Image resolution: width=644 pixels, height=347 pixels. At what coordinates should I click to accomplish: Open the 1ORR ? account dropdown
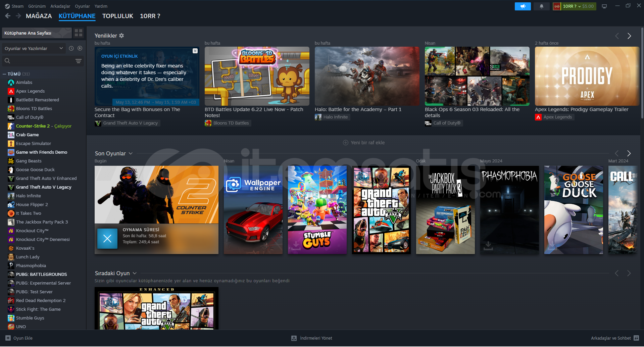pos(574,6)
